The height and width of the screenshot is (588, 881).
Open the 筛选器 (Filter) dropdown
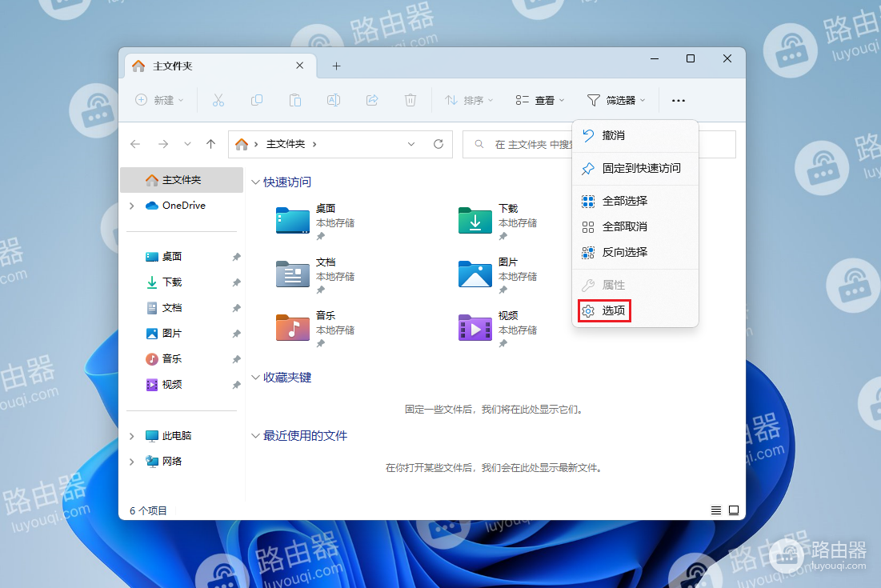tap(616, 100)
